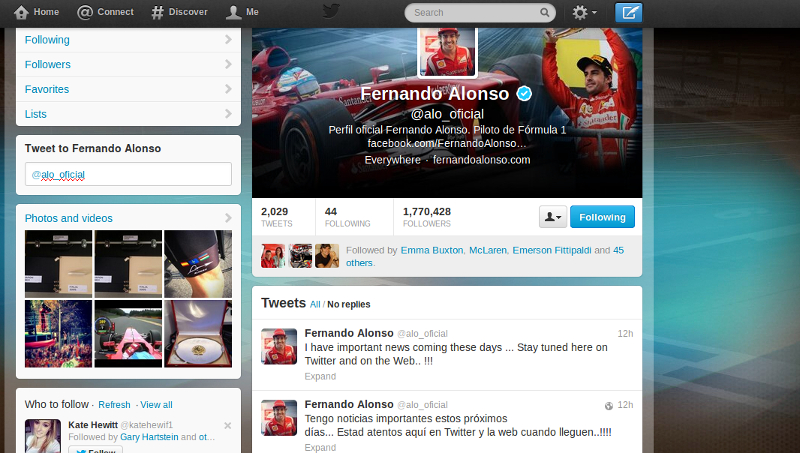Click the Home icon in the top bar
Screen dimensions: 800x453
click(21, 12)
